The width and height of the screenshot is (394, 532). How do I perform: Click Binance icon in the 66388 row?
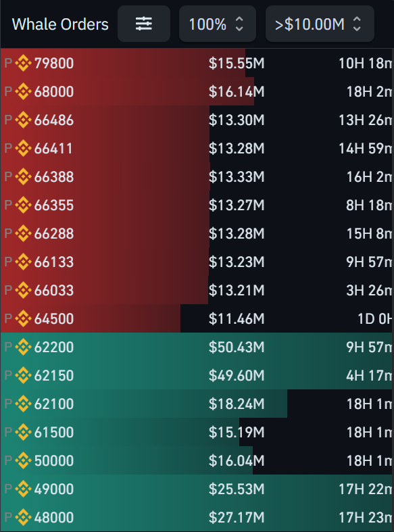pyautogui.click(x=24, y=176)
